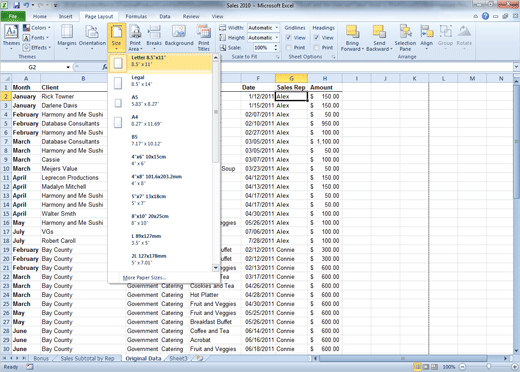520x372 pixels.
Task: Select Normal view button in status bar
Action: [417, 367]
